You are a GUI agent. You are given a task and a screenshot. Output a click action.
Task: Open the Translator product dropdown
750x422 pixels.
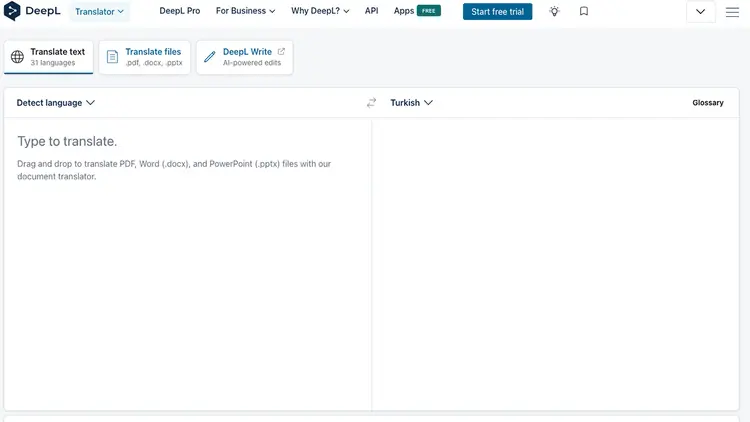pyautogui.click(x=99, y=11)
